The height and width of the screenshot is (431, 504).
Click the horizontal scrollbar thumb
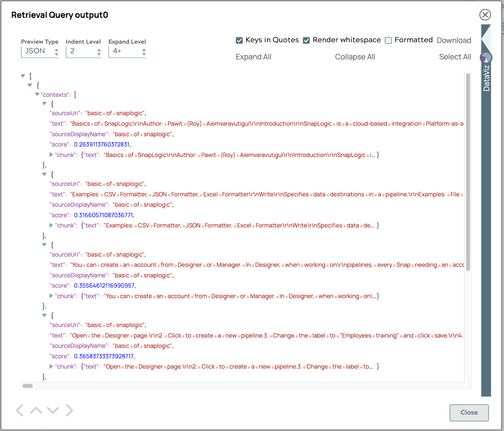(28, 386)
